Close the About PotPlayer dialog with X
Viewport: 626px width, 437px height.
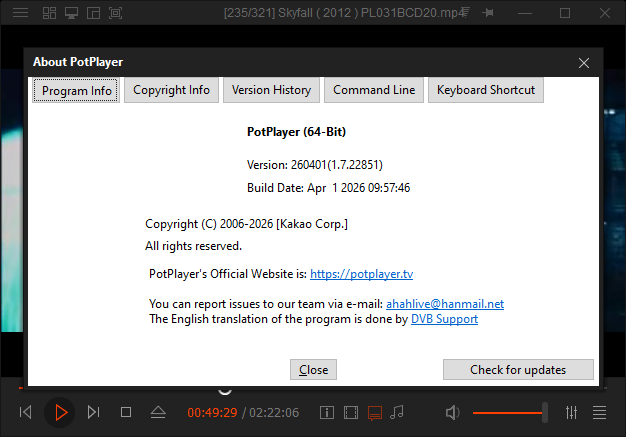coord(584,63)
